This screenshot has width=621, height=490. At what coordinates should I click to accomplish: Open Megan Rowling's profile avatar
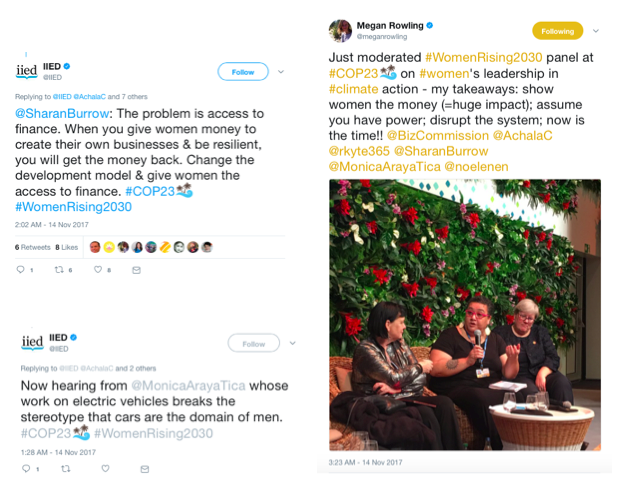pyautogui.click(x=340, y=31)
